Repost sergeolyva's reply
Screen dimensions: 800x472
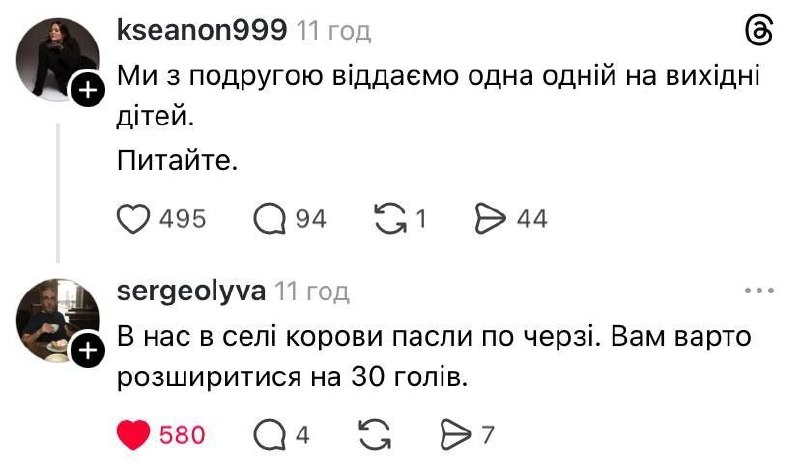pos(372,434)
